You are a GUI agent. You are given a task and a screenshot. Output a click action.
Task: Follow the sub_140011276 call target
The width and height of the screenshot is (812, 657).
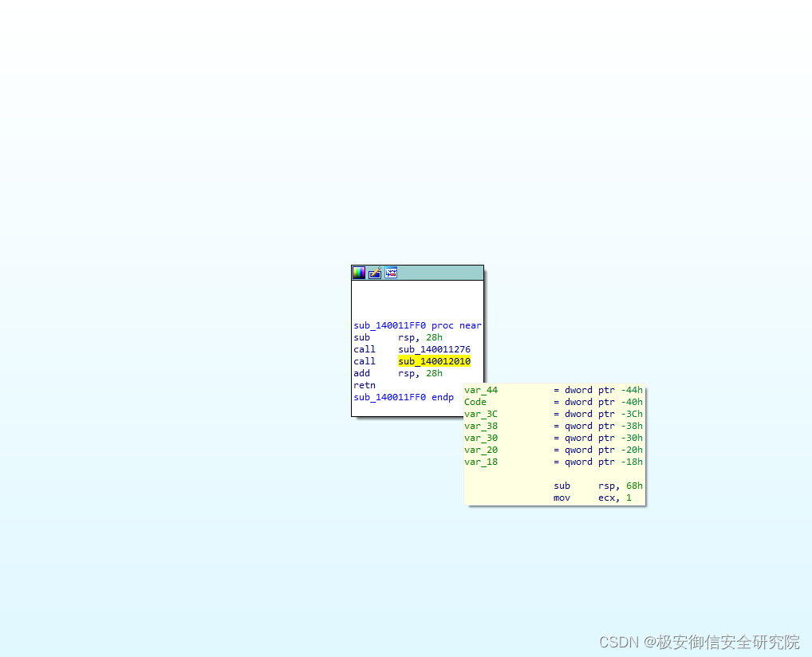pos(434,349)
